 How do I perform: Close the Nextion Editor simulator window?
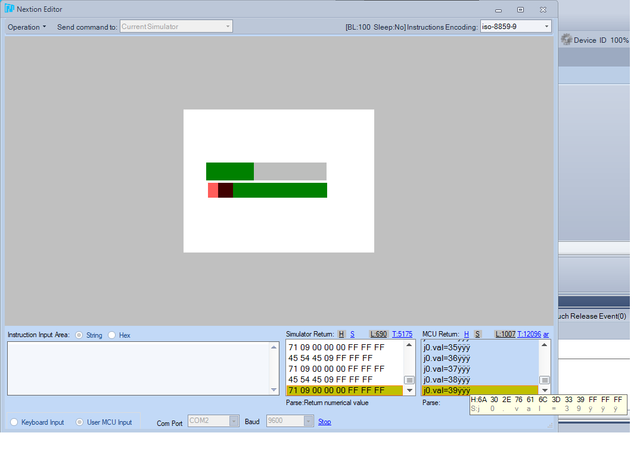543,10
